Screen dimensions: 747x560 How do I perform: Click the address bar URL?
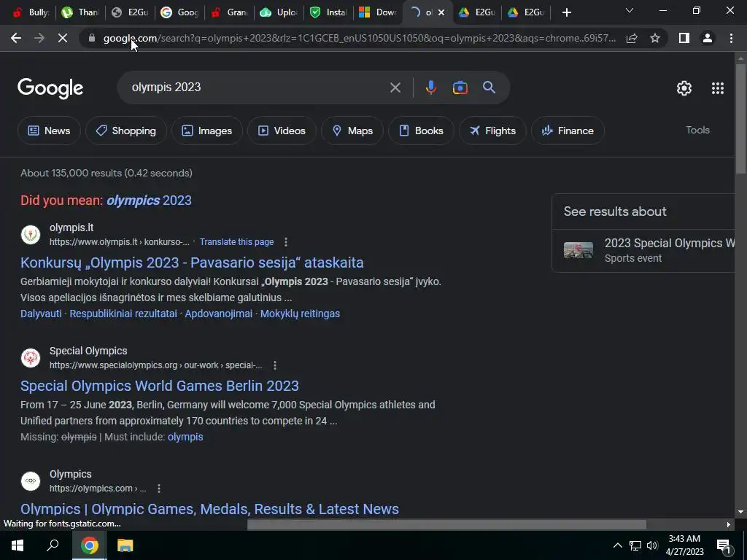[x=359, y=38]
